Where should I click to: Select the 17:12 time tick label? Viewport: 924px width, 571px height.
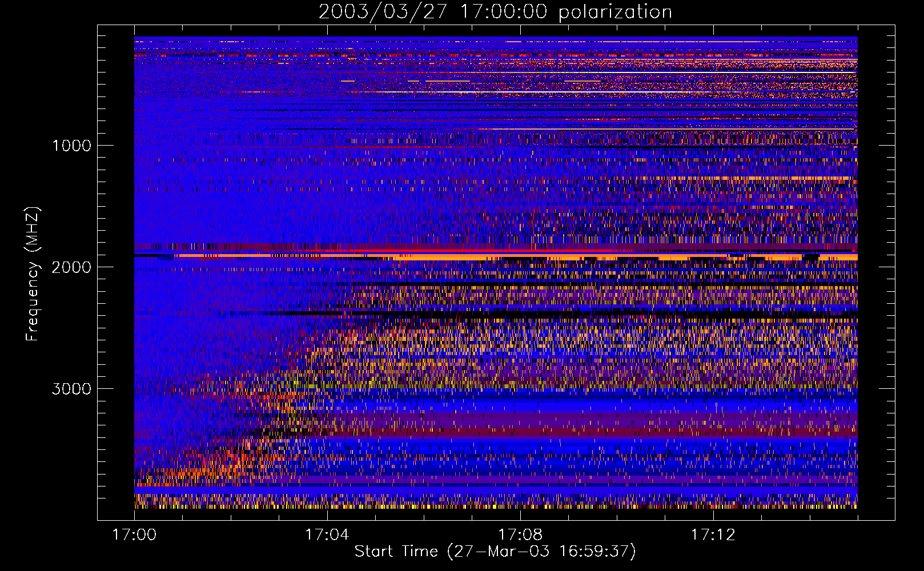713,535
